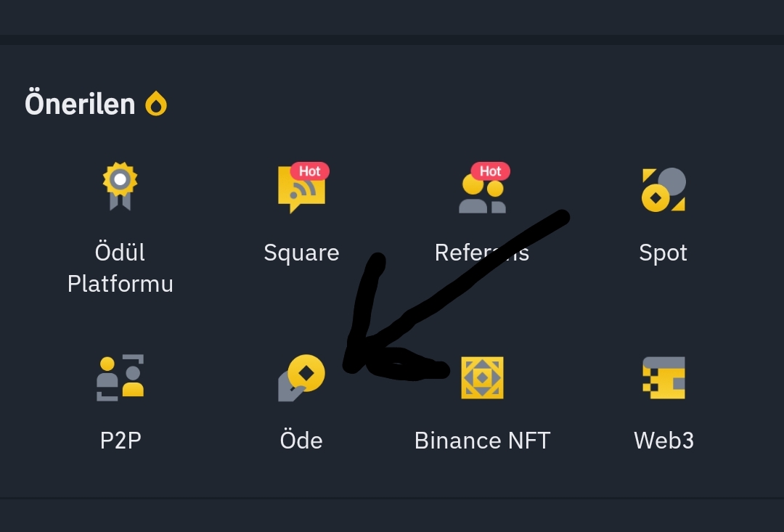Click the 'Spot' text label
The width and height of the screenshot is (784, 532).
663,253
